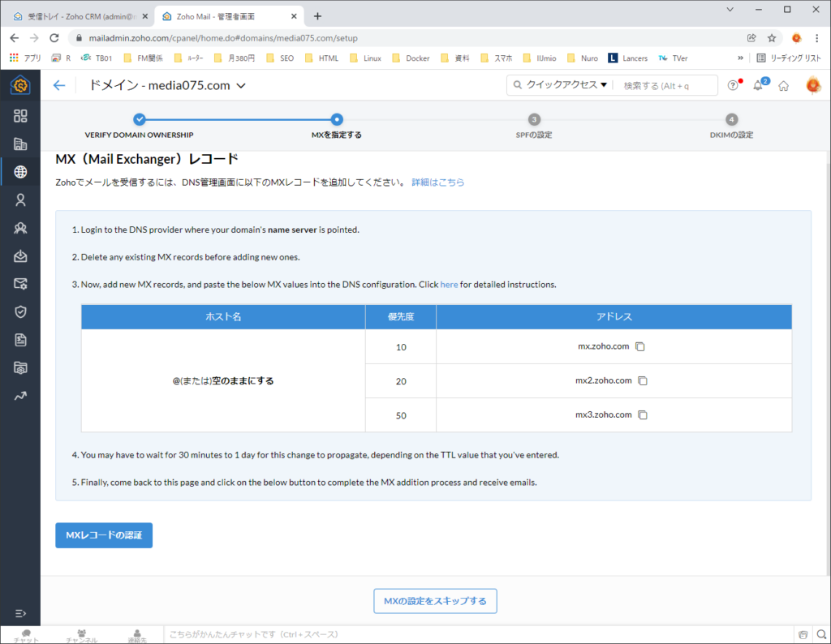Click the MXの設定をスキップする button
The width and height of the screenshot is (831, 644).
pyautogui.click(x=435, y=601)
